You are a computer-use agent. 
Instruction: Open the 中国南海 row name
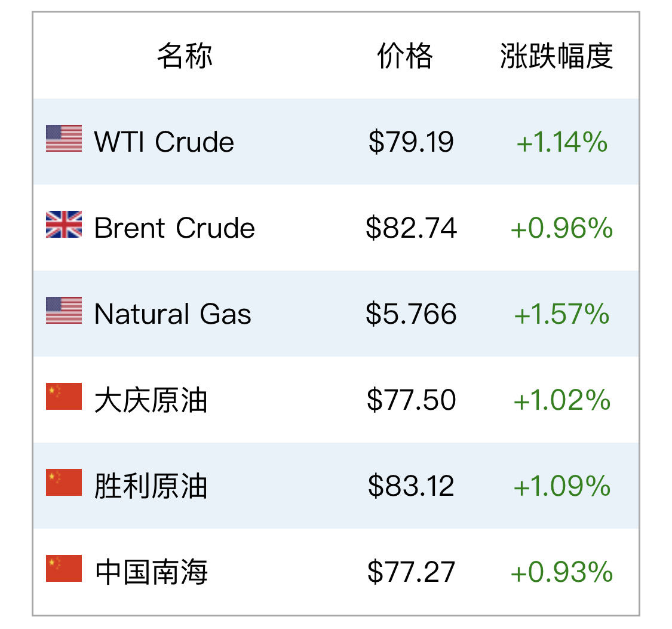click(x=151, y=572)
